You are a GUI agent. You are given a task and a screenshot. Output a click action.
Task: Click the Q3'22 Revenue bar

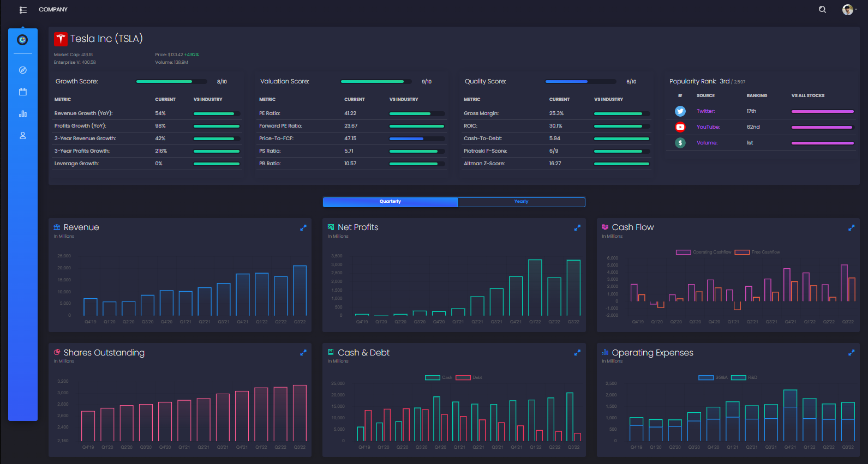click(x=300, y=291)
